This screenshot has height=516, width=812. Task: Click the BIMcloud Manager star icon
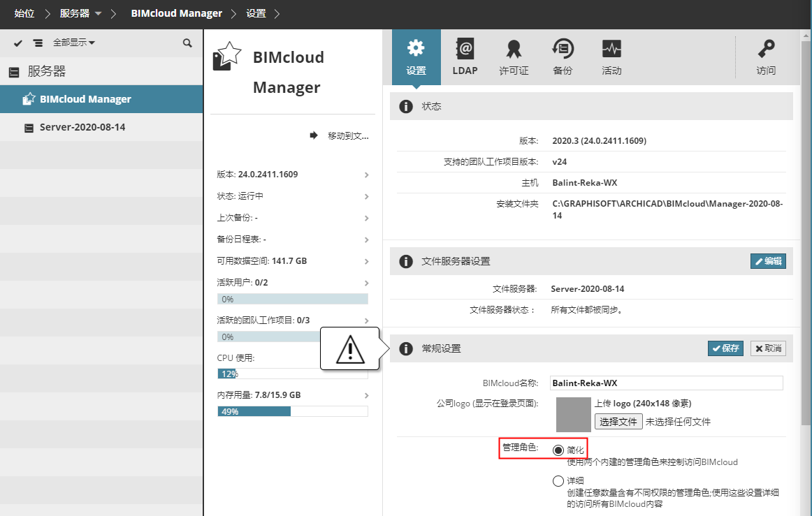pyautogui.click(x=227, y=57)
